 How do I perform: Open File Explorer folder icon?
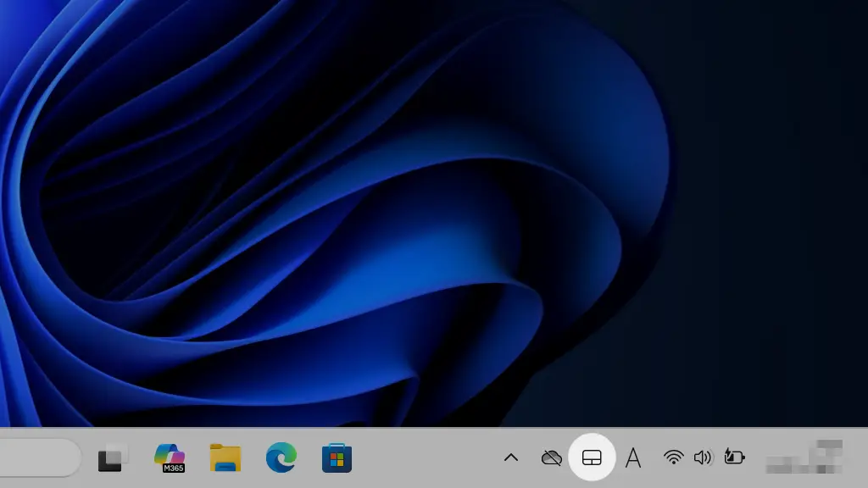pyautogui.click(x=225, y=458)
